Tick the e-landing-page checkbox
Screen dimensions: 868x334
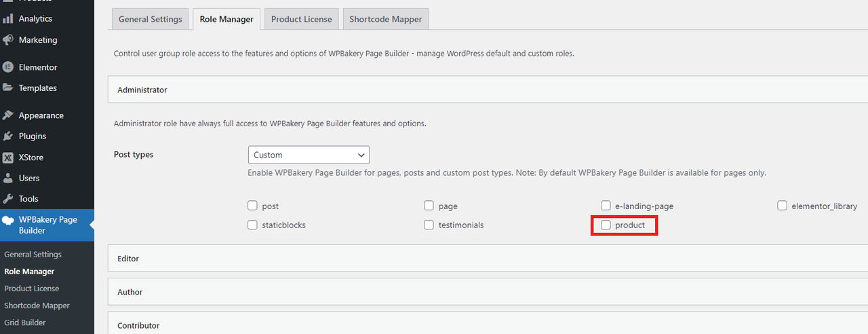(606, 206)
